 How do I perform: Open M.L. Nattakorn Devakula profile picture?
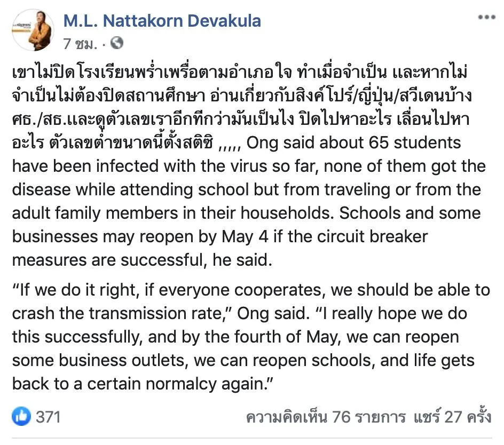click(x=33, y=30)
